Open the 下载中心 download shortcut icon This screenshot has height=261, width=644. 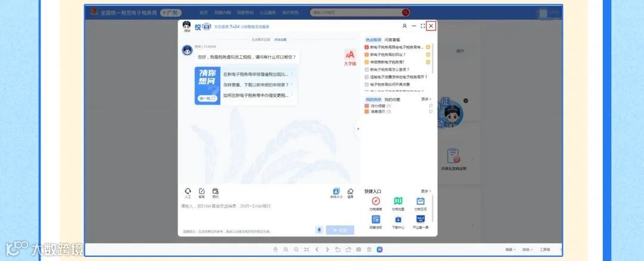(x=398, y=219)
